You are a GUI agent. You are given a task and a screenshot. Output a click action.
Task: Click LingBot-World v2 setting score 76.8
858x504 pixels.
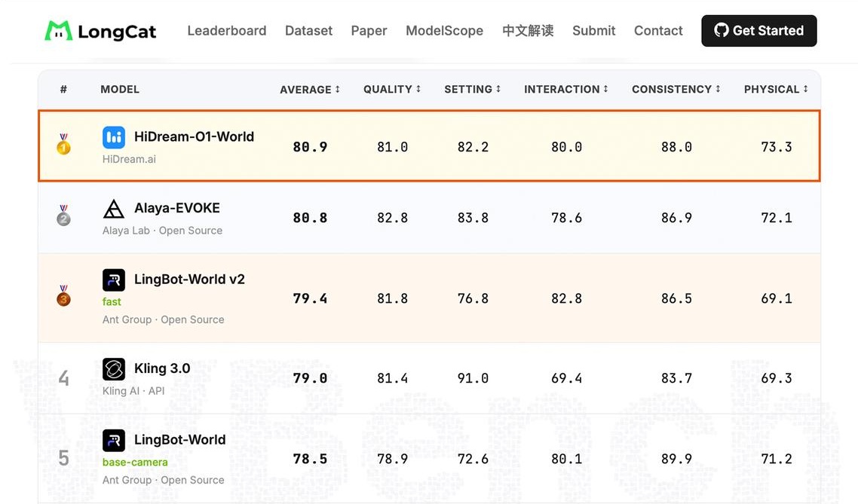(x=473, y=298)
